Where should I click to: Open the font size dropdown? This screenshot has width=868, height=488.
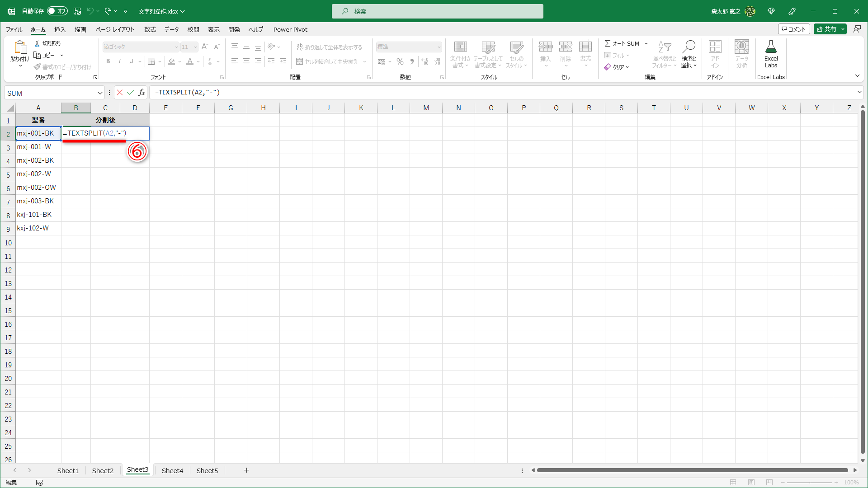click(194, 47)
